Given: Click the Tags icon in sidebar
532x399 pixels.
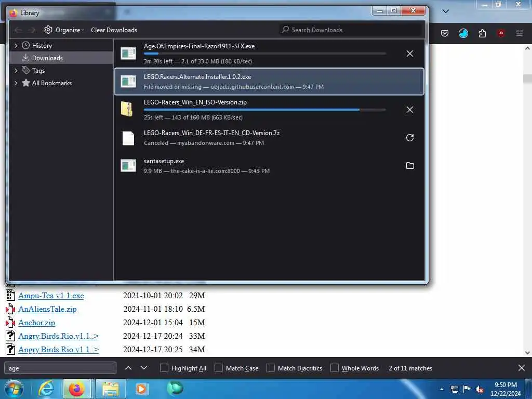Looking at the screenshot, I should tap(26, 70).
